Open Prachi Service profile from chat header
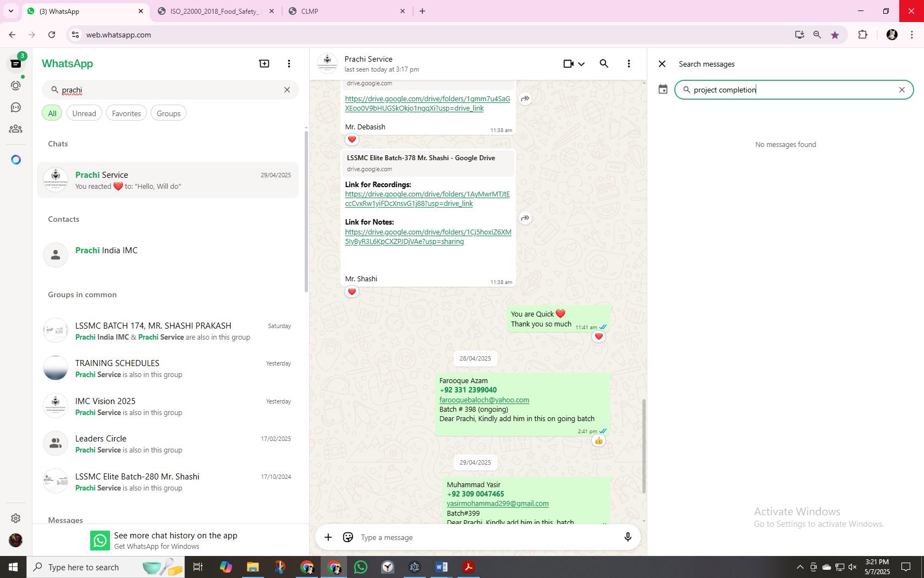 368,64
